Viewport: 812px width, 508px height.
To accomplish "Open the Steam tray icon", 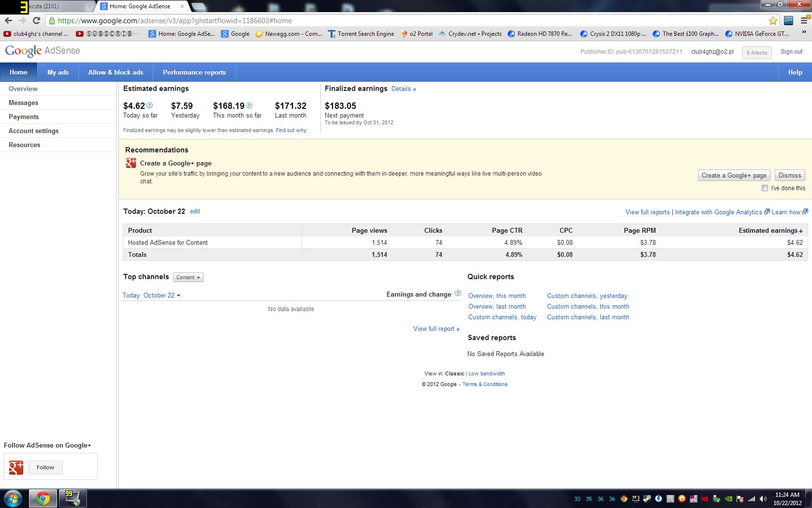I will coord(647,499).
